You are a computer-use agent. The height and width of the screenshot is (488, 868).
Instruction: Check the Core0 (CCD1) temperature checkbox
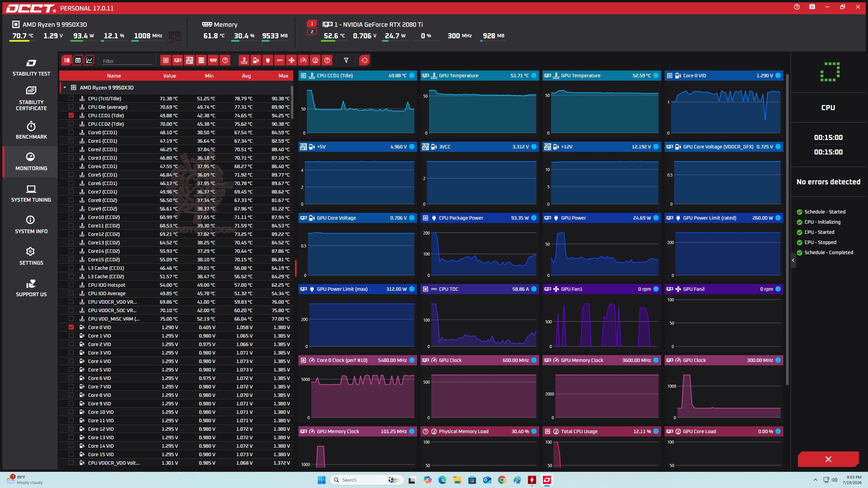tap(71, 132)
